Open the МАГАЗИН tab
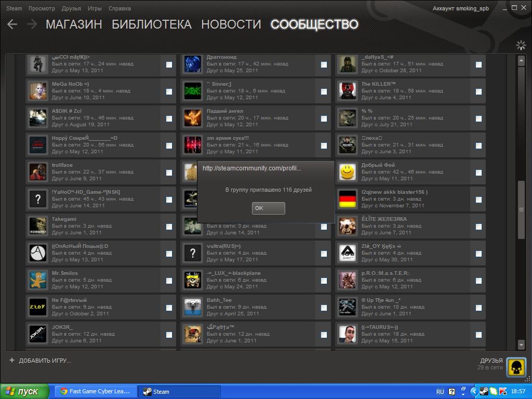This screenshot has height=399, width=532. 74,24
